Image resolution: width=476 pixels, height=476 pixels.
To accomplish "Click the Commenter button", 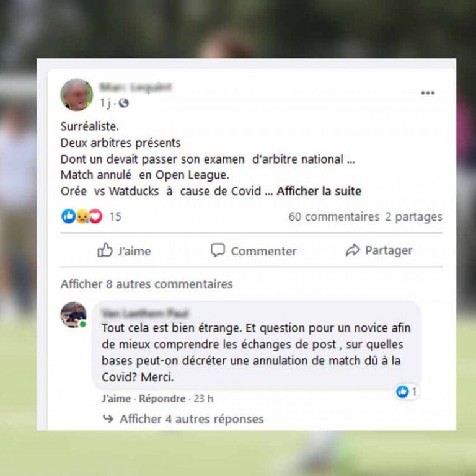I will point(253,251).
